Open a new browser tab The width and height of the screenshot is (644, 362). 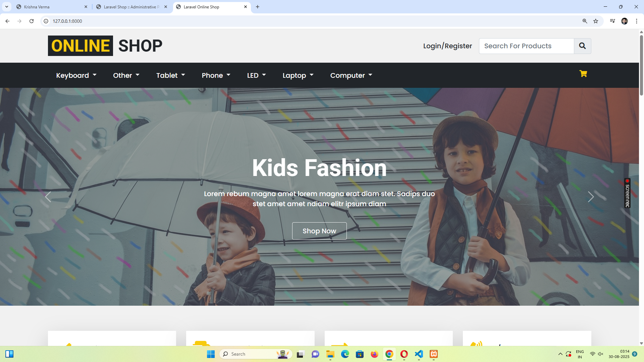(258, 7)
